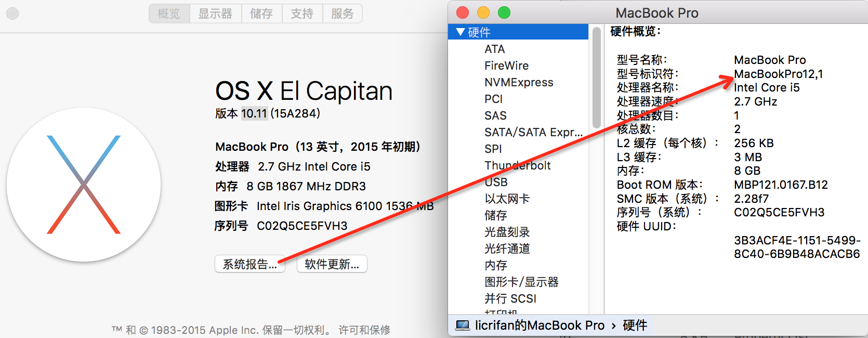Click the Mac computer icon in path bar
The width and height of the screenshot is (868, 338).
coord(462,326)
